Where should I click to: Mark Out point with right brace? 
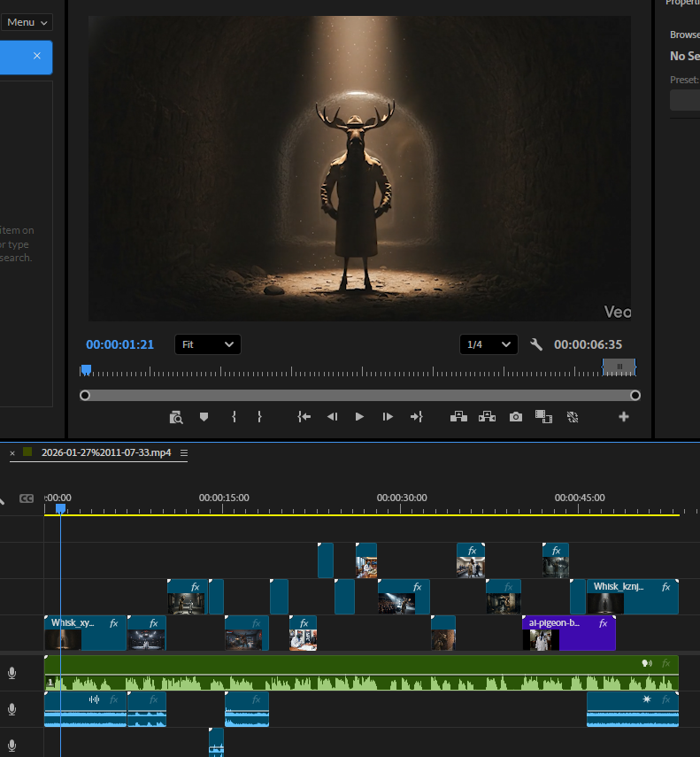tap(259, 417)
